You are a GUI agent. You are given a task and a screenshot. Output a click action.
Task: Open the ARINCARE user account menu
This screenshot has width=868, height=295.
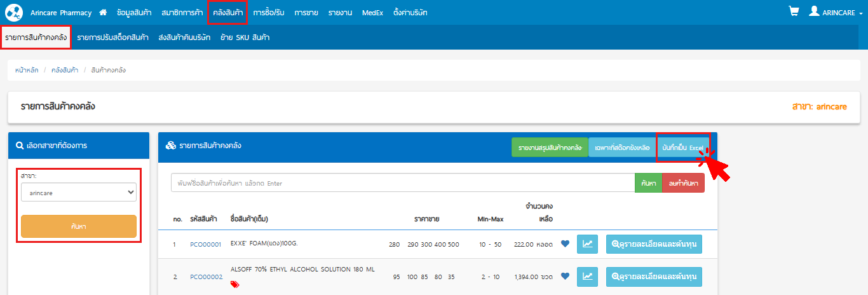(x=832, y=12)
